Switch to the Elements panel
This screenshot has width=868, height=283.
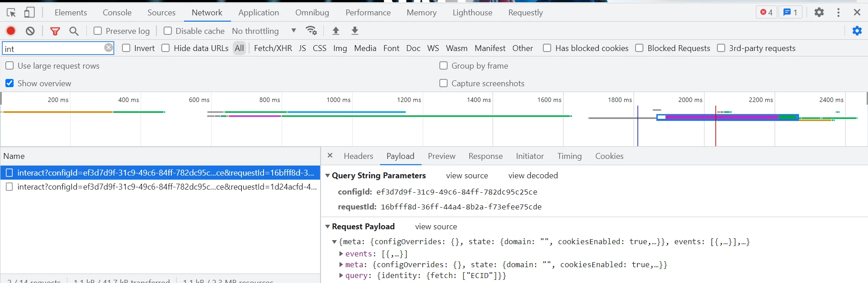click(71, 13)
